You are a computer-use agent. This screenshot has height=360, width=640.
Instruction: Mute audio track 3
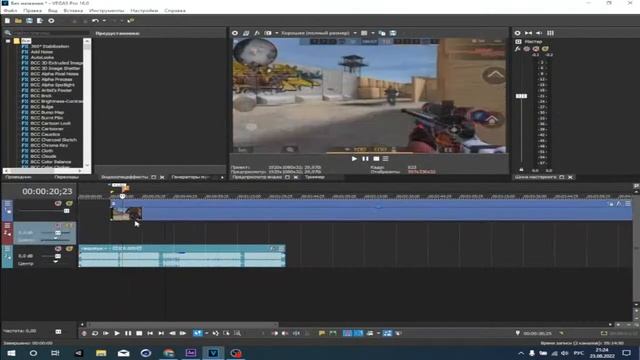tap(58, 249)
